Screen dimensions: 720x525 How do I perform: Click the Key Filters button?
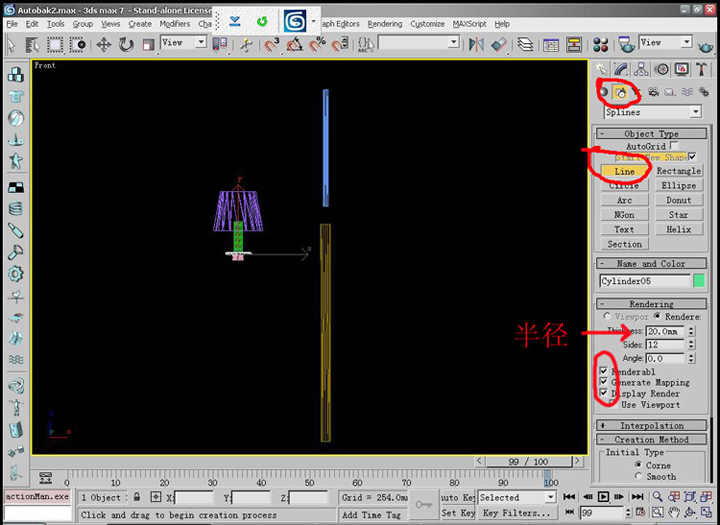coord(517,513)
